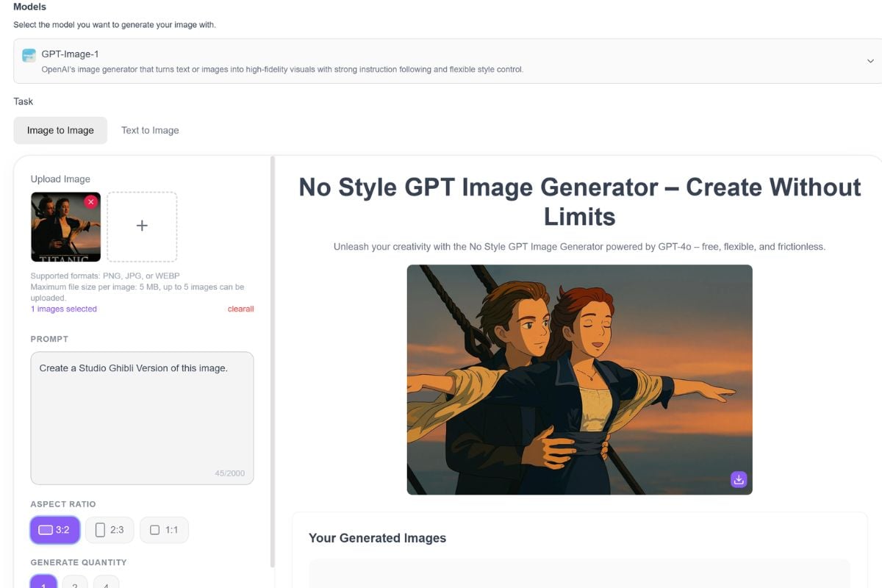Expand the GPT-Image-1 model dropdown chevron
Screen dimensions: 882x588
870,61
